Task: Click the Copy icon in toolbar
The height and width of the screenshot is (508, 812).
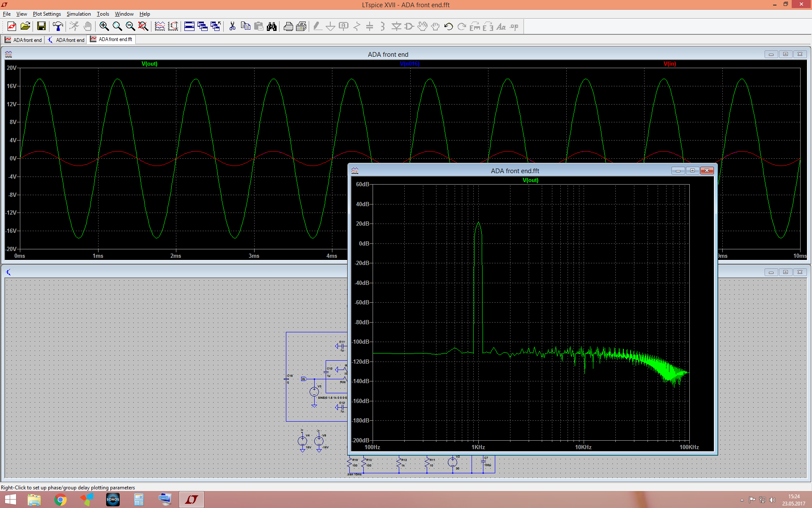Action: pos(245,27)
